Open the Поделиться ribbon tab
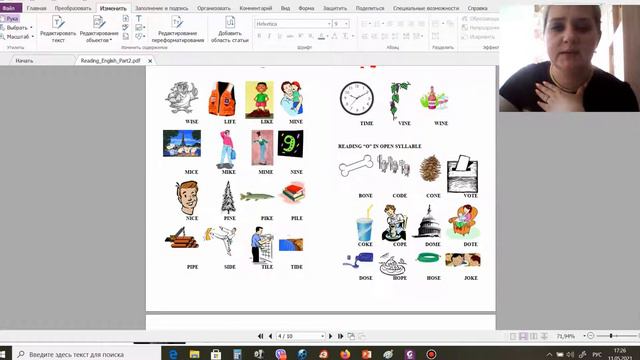Screen dimensions: 640x360 pos(370,8)
